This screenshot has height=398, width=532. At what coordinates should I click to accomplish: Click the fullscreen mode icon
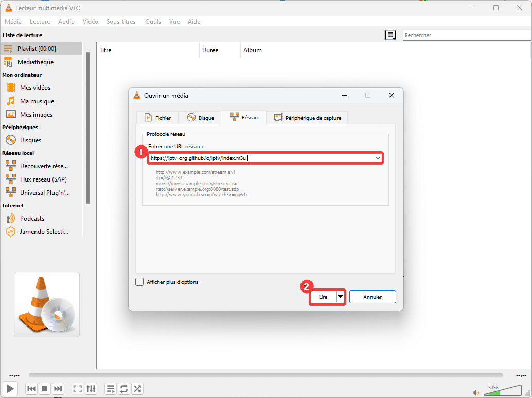click(77, 389)
